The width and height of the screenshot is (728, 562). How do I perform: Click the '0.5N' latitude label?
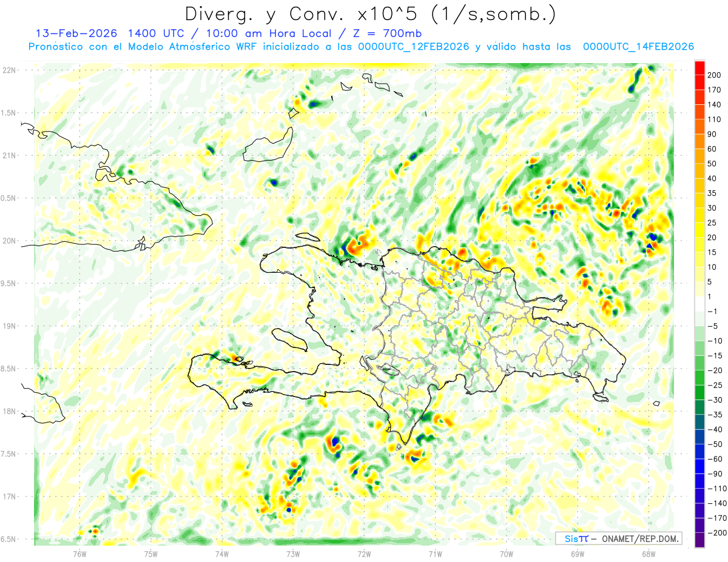(x=9, y=198)
